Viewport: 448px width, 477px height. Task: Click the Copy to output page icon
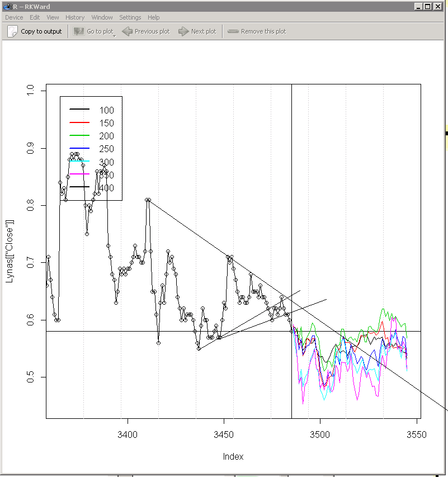coord(12,31)
